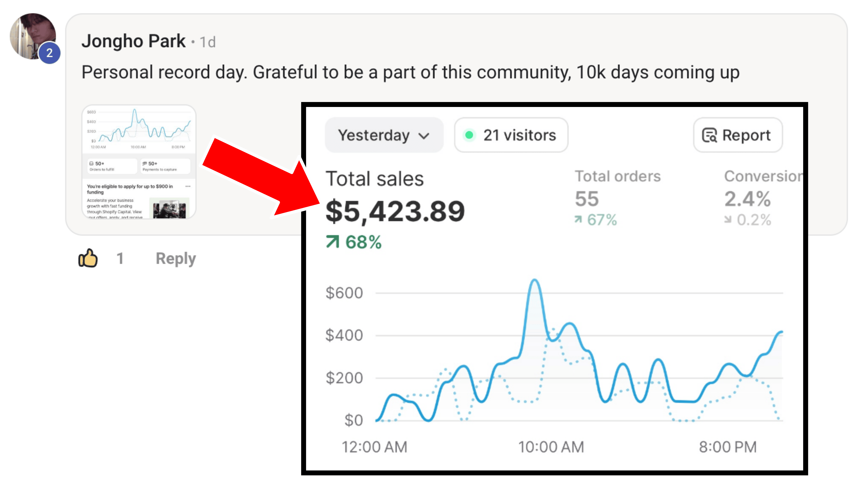Click the thumbs-up like icon

(88, 258)
